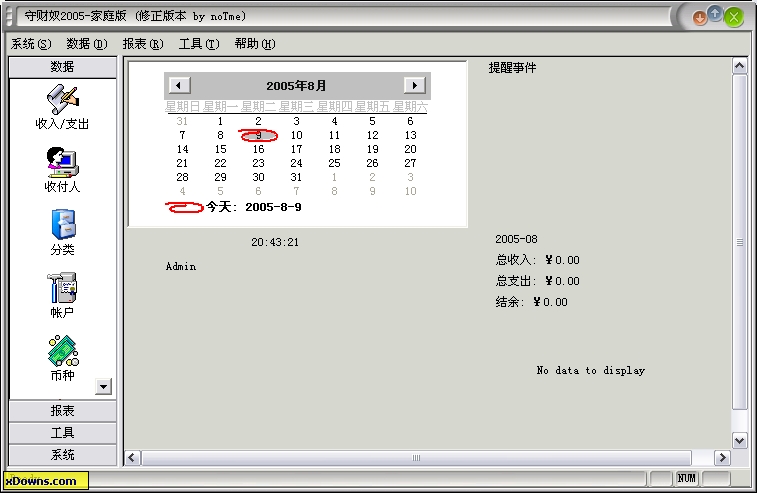Select August 24 in the calendar
This screenshot has height=493, width=757.
(296, 163)
